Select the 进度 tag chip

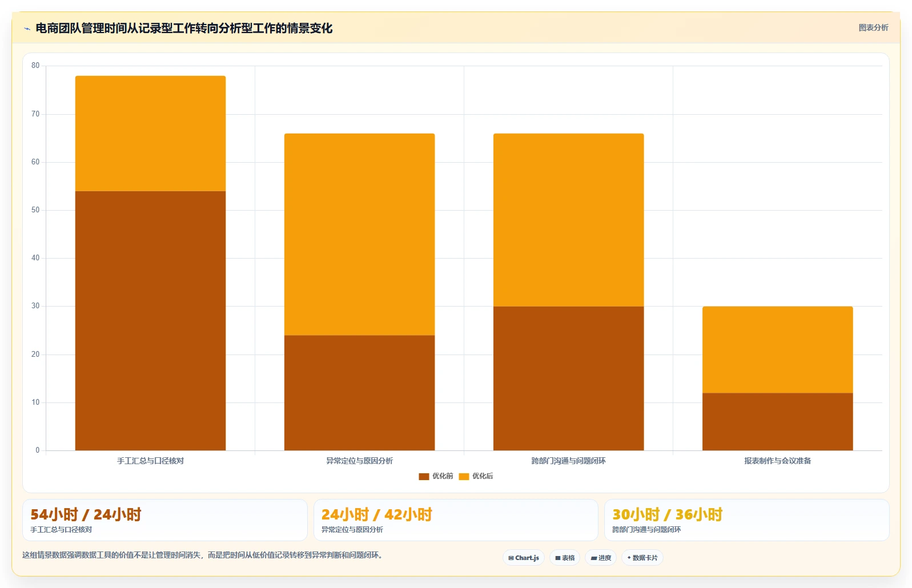[601, 558]
